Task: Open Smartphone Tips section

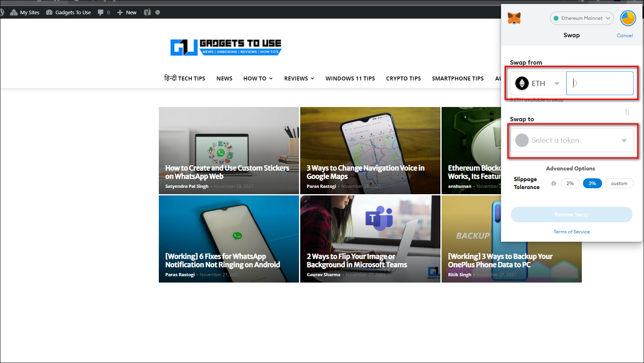Action: pos(457,78)
